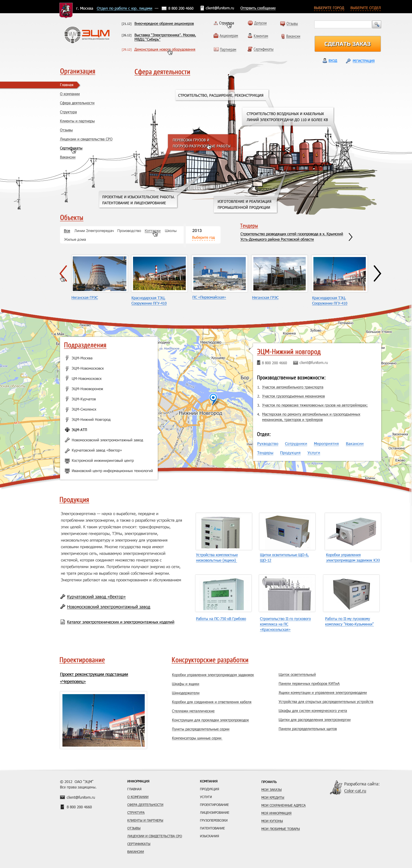Open the Щитки осветительные ЩО-6 product image
412x868 pixels.
(x=287, y=531)
